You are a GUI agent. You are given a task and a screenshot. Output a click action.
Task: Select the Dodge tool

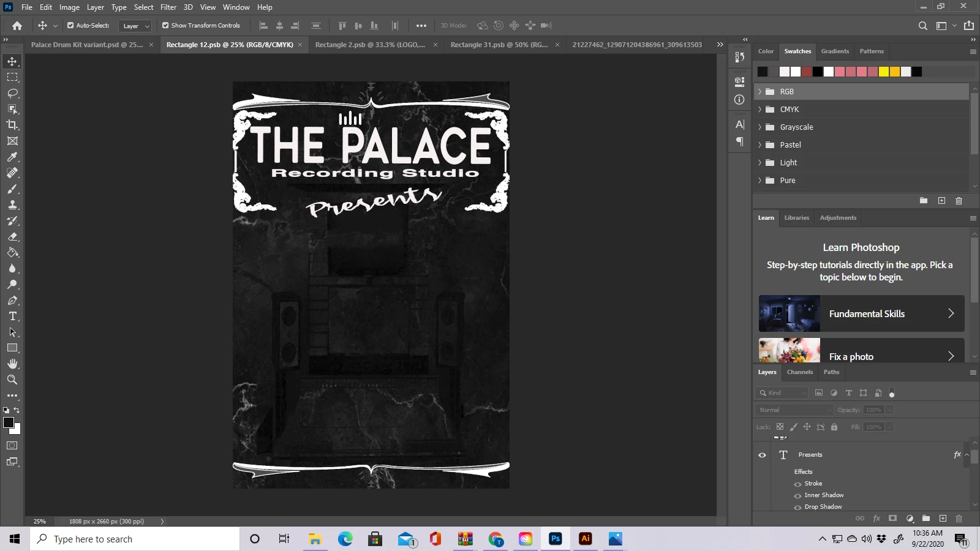point(12,284)
